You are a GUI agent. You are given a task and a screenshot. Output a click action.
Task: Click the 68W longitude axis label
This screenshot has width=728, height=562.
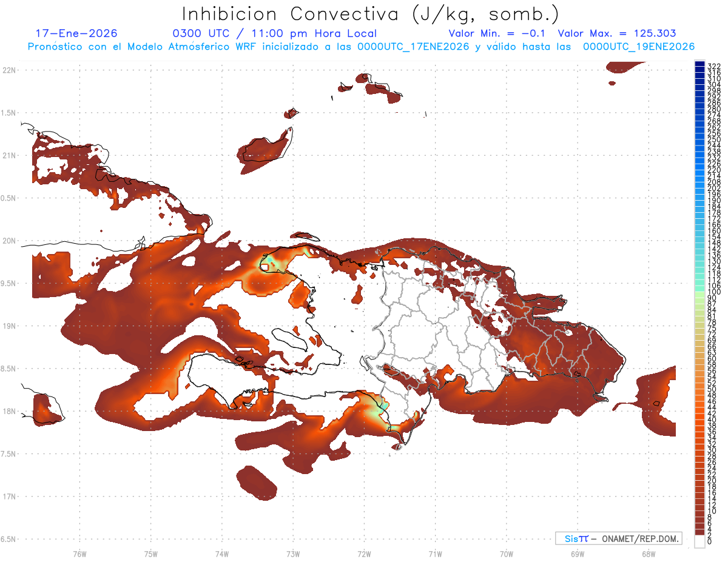click(x=648, y=554)
